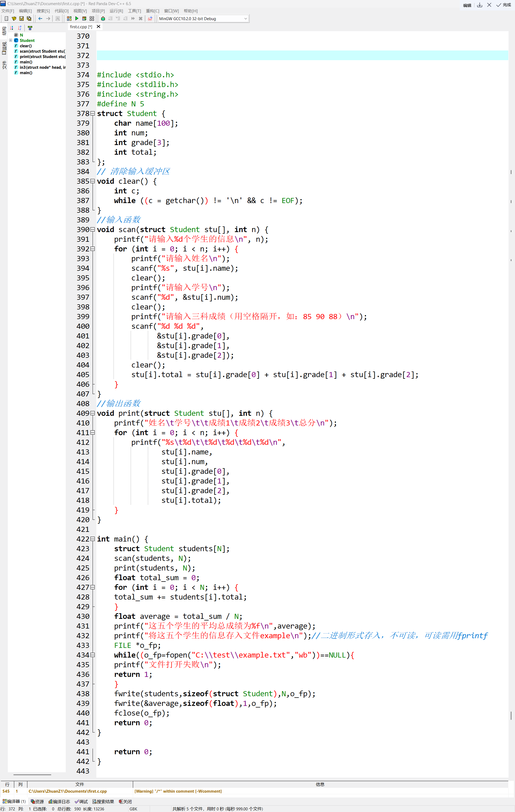Collapse the for loop fold at line 392
This screenshot has height=812, width=515.
pos(93,249)
